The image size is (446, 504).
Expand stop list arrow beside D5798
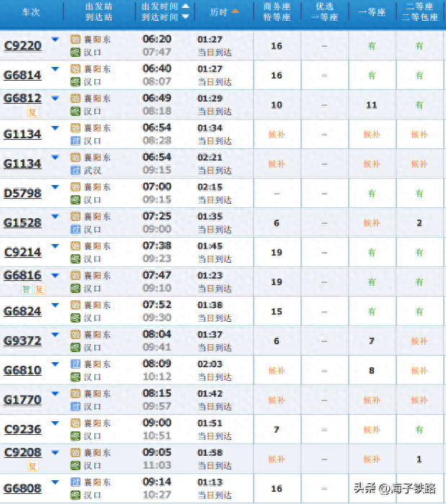[x=55, y=187]
